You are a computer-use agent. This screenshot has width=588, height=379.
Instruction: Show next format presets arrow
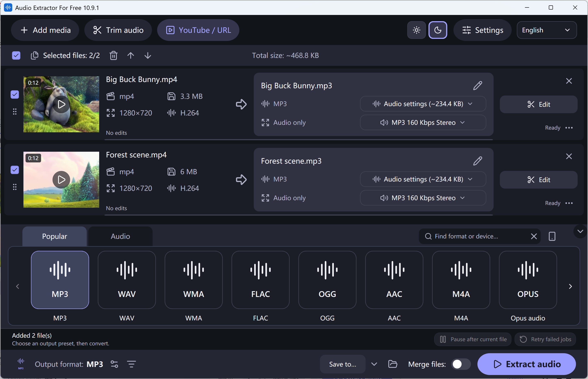(x=570, y=286)
